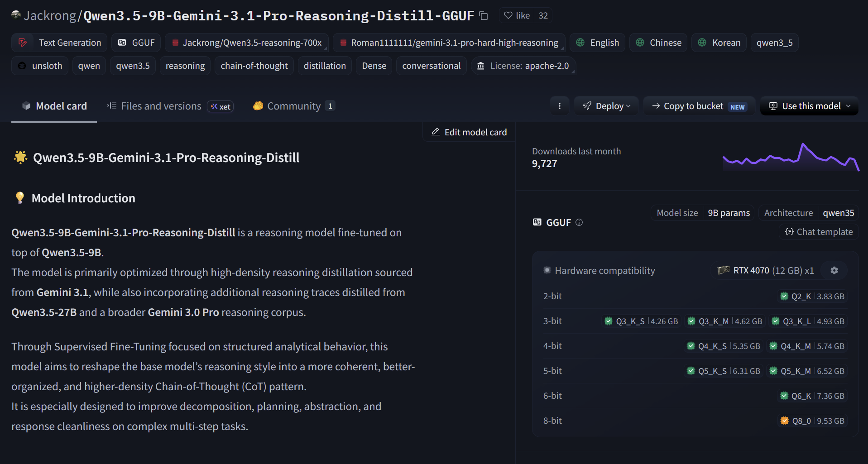Click the heart like icon

point(508,15)
